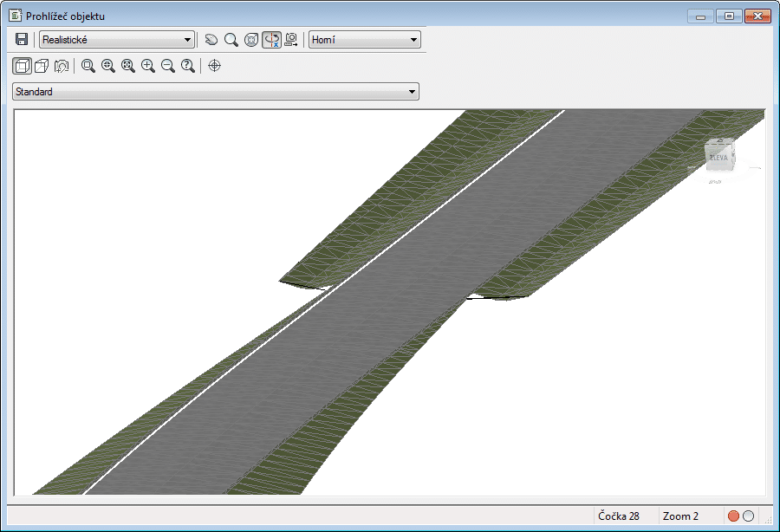
Task: Enable parallel projection cube view
Action: point(22,66)
